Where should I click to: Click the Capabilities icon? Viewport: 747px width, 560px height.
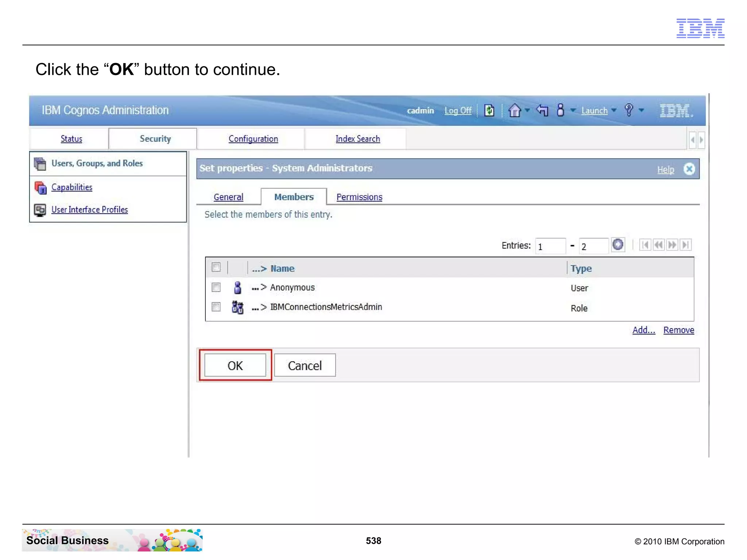pos(40,187)
